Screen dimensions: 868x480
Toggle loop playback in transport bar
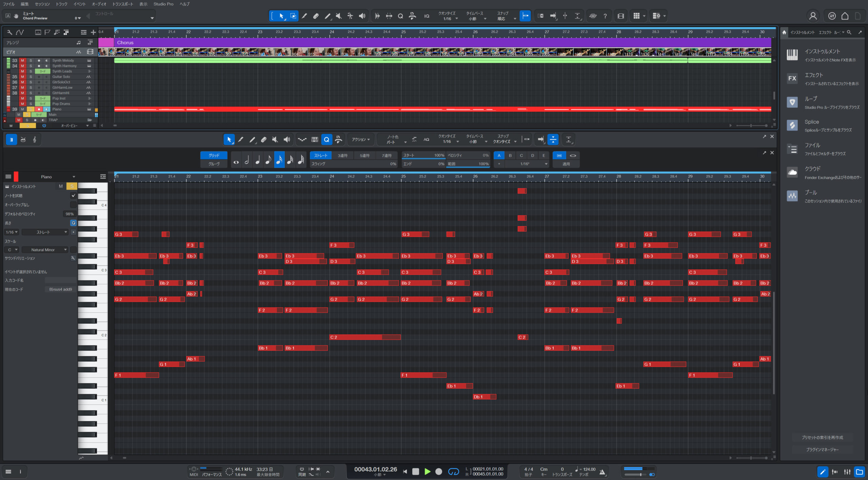point(453,471)
